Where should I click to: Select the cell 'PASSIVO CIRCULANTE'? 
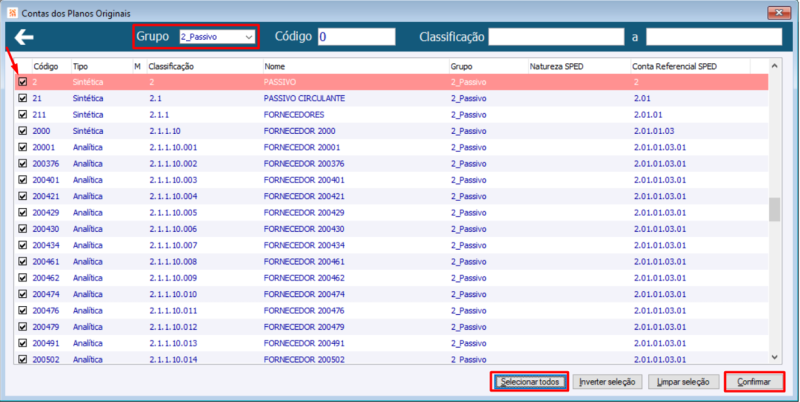[x=304, y=98]
